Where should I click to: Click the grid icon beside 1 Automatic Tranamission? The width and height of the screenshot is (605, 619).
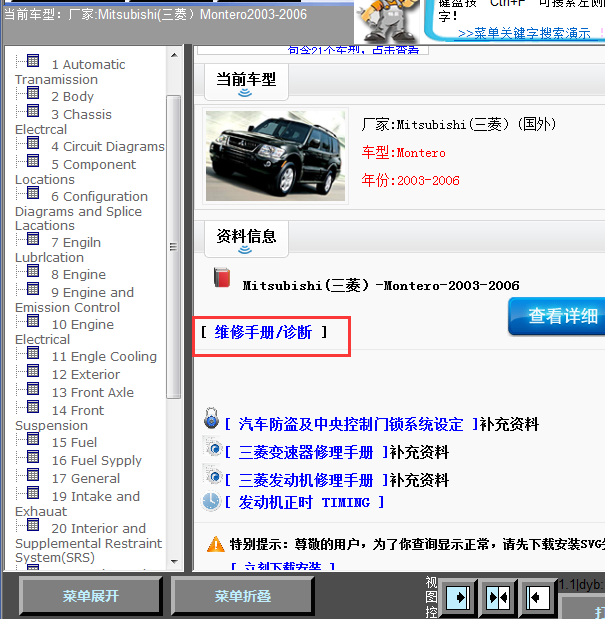33,60
